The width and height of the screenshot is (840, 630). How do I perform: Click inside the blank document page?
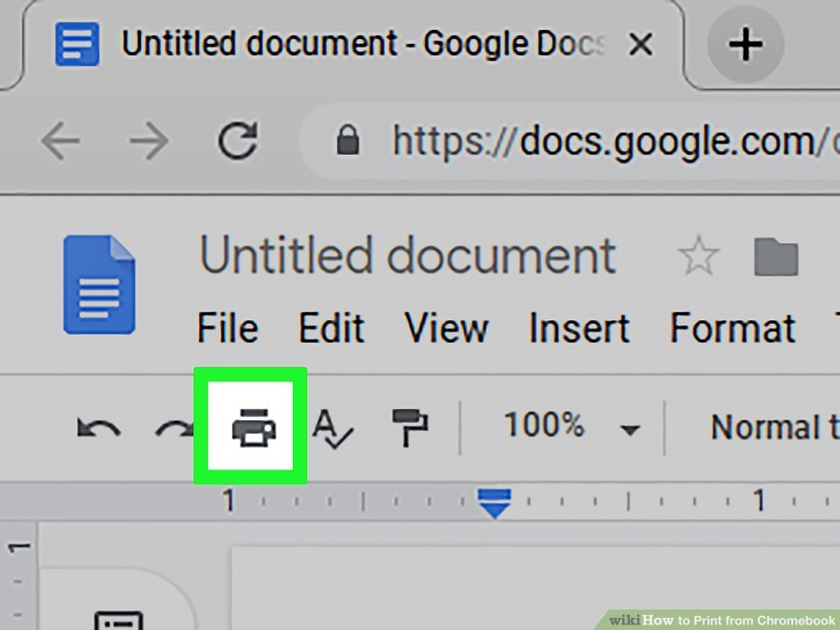[x=536, y=588]
